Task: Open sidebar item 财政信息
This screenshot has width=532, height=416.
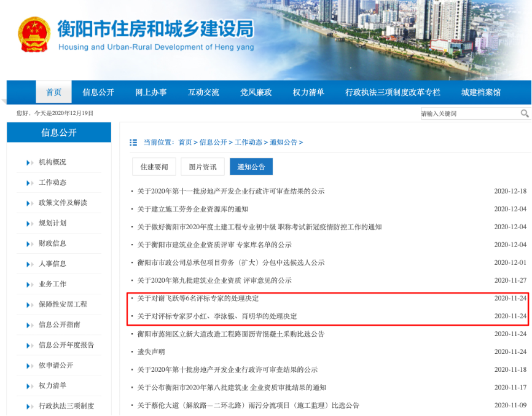Action: [x=52, y=243]
